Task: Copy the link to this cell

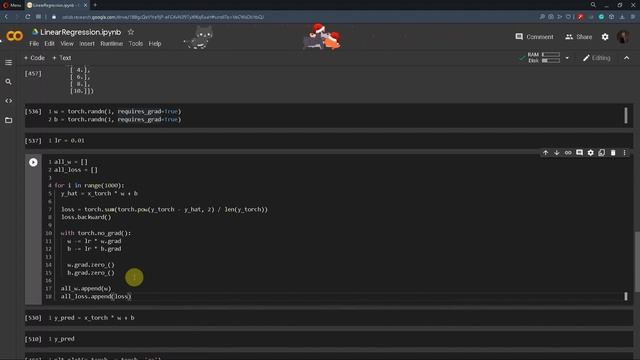Action: pos(568,153)
